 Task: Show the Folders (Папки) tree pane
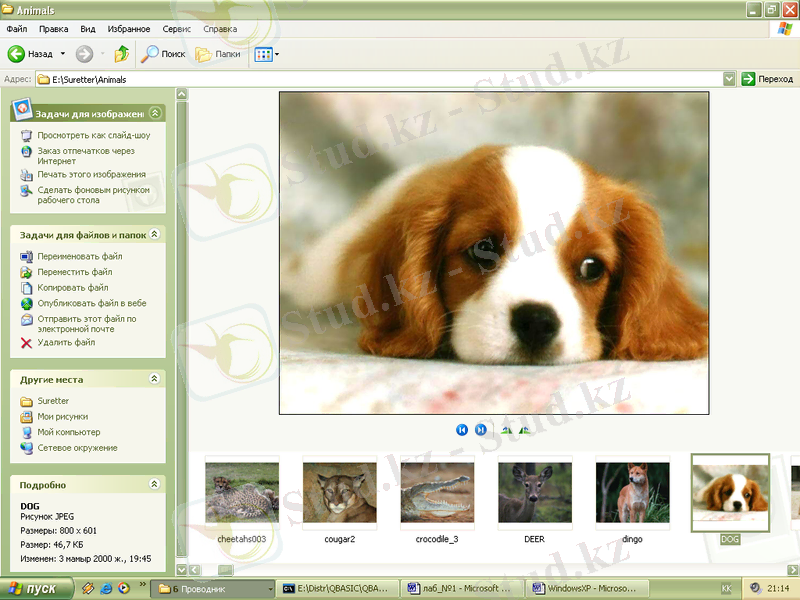[x=217, y=54]
